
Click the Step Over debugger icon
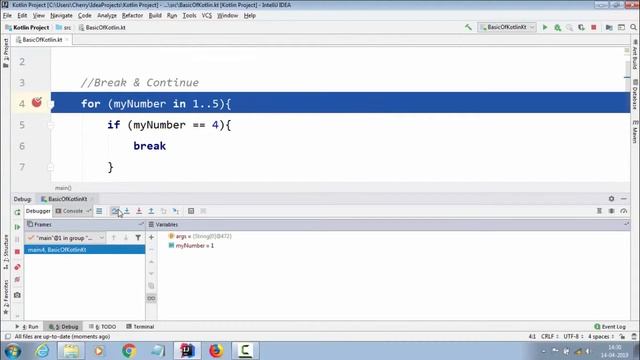click(115, 211)
